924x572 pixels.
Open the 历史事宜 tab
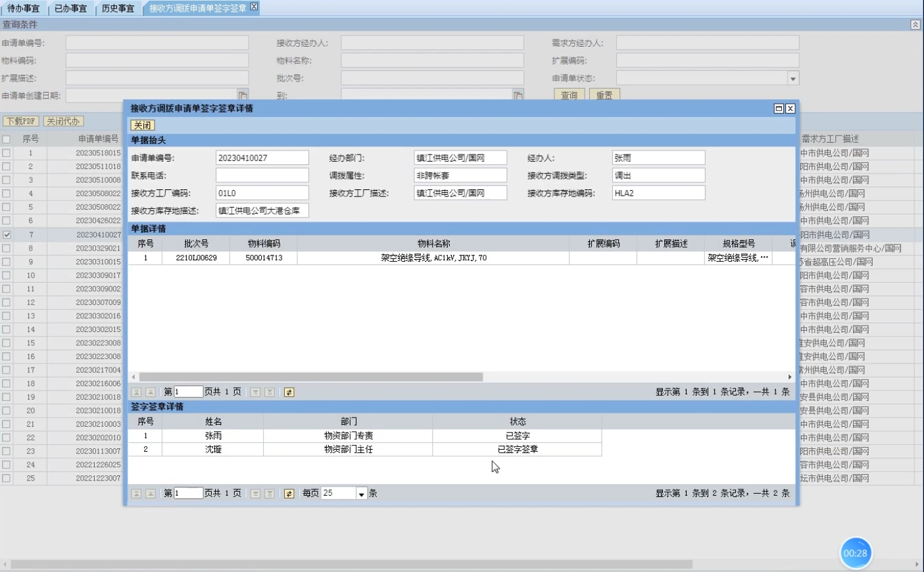118,9
